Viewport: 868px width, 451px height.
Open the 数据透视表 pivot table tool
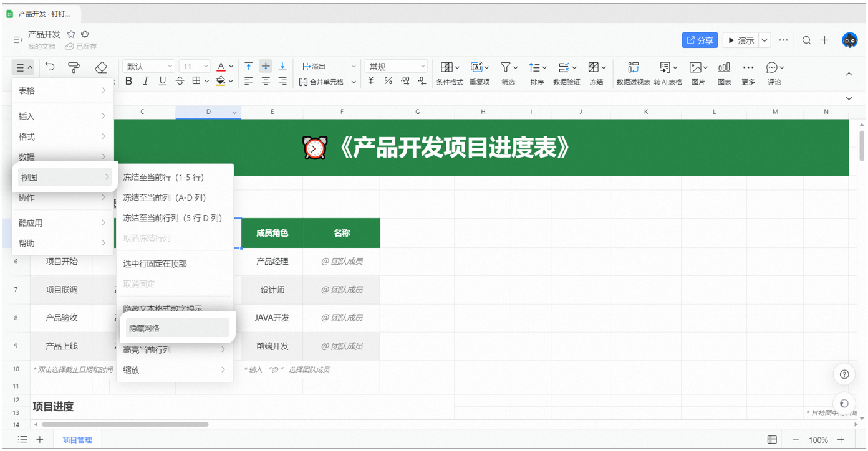tap(633, 73)
